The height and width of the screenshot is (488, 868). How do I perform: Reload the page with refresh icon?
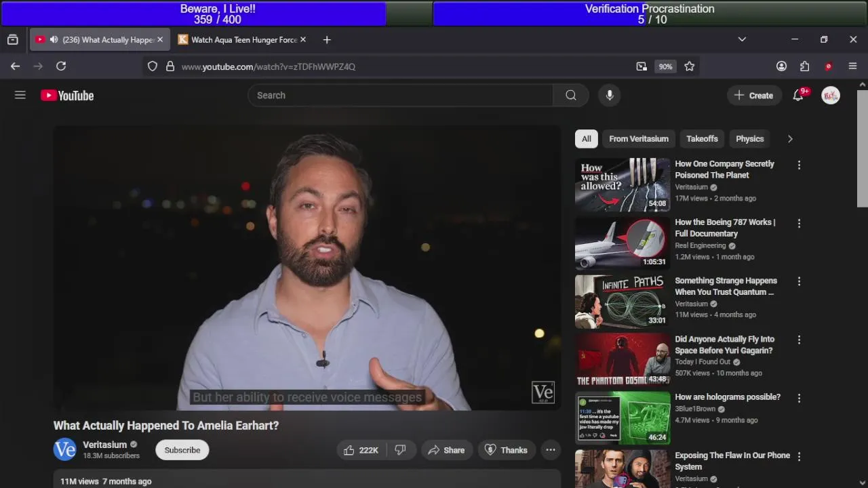(61, 66)
